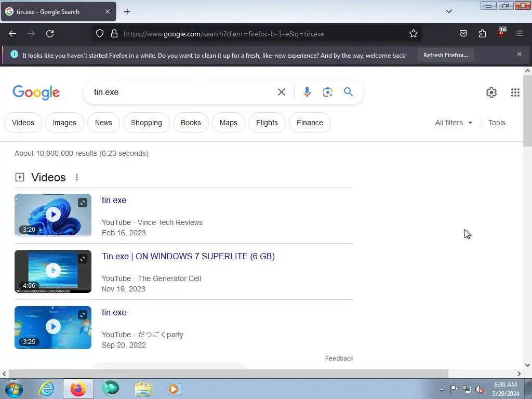
Task: Show hidden tray icons arrow
Action: pyautogui.click(x=442, y=389)
